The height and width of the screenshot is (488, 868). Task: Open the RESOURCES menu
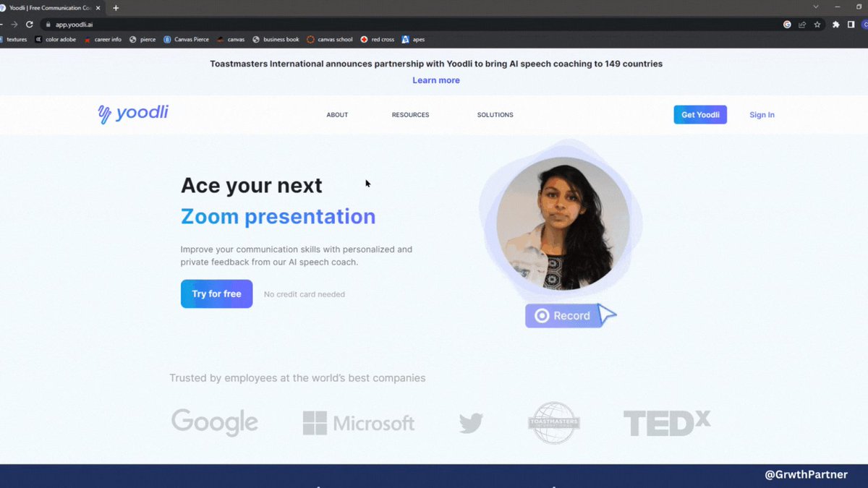coord(410,115)
